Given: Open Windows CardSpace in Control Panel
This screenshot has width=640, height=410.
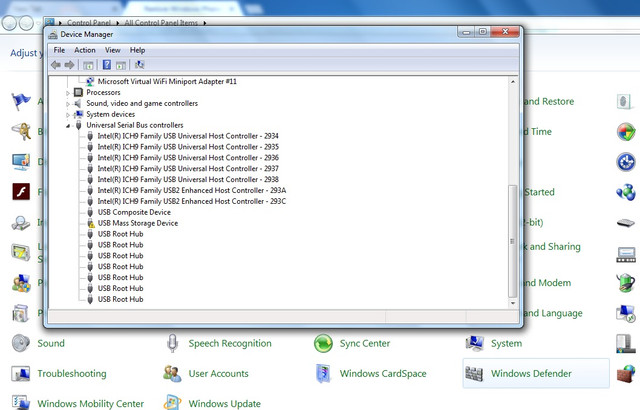Looking at the screenshot, I should click(x=383, y=374).
